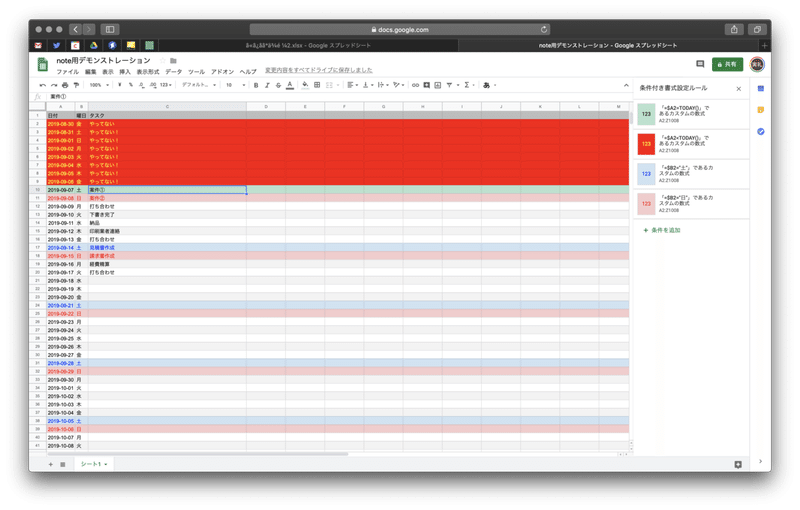800x510 pixels.
Task: Toggle strikethrough formatting
Action: click(278, 85)
